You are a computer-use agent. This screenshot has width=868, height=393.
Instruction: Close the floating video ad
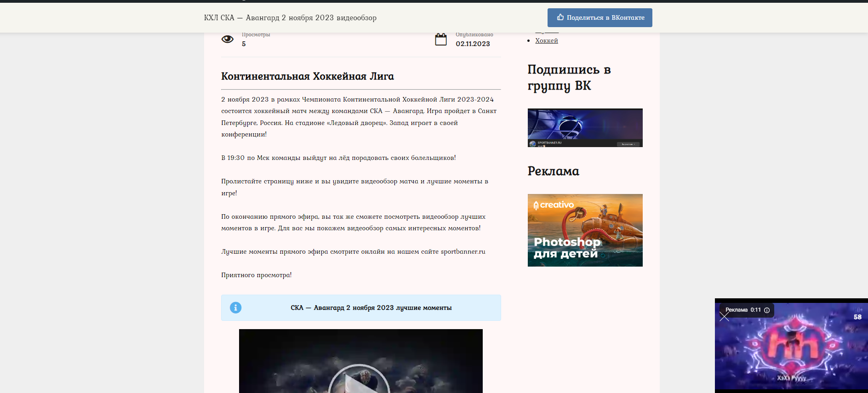(724, 317)
